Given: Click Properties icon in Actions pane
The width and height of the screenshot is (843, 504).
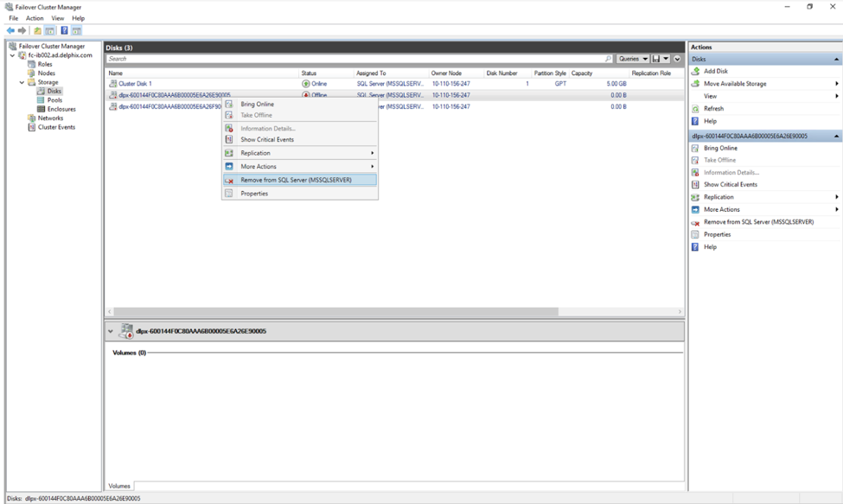Looking at the screenshot, I should (x=696, y=234).
